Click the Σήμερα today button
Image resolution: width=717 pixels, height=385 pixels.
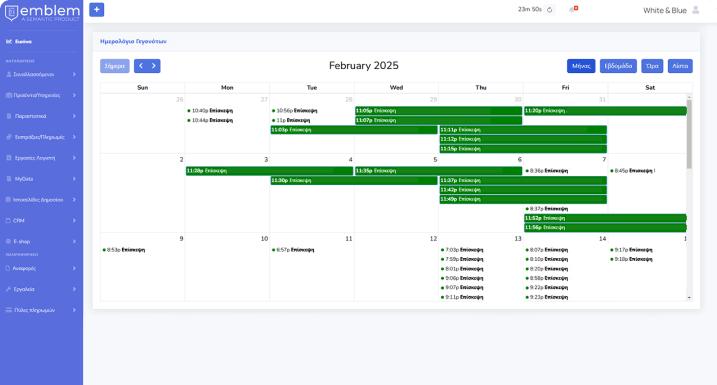tap(115, 66)
